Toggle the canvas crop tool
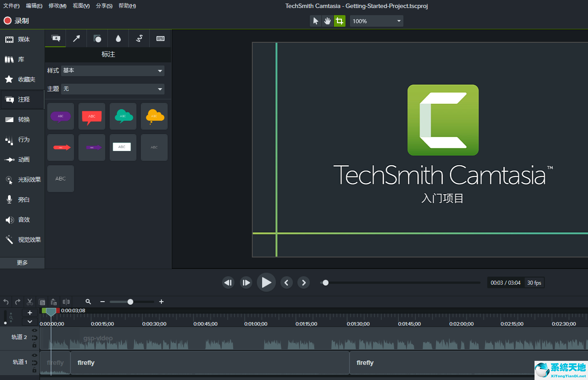 tap(340, 21)
